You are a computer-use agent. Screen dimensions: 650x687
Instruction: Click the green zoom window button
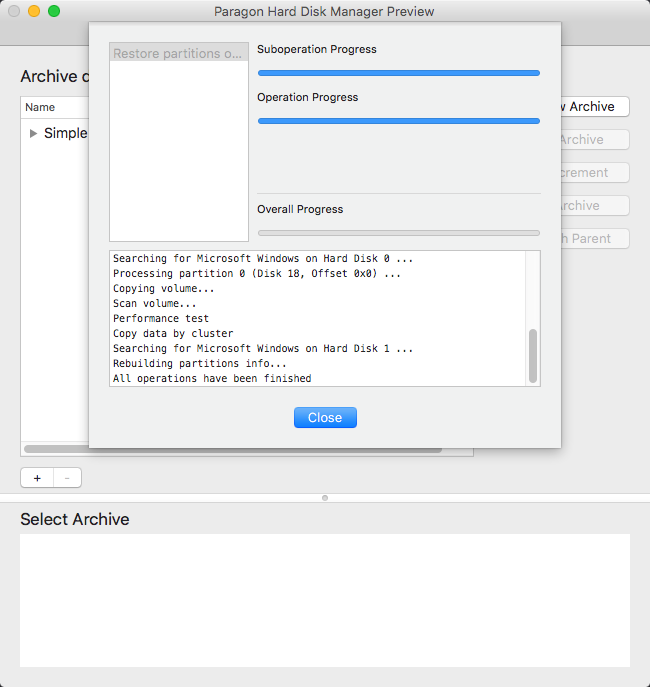(x=54, y=11)
